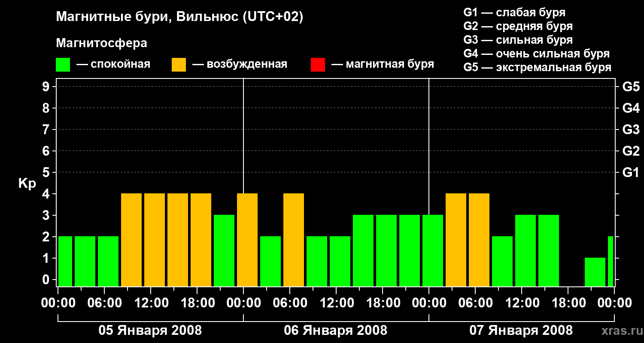Click the 'Магнитосфера' subtitle
Viewport: 644px width, 343px height.
coord(101,43)
